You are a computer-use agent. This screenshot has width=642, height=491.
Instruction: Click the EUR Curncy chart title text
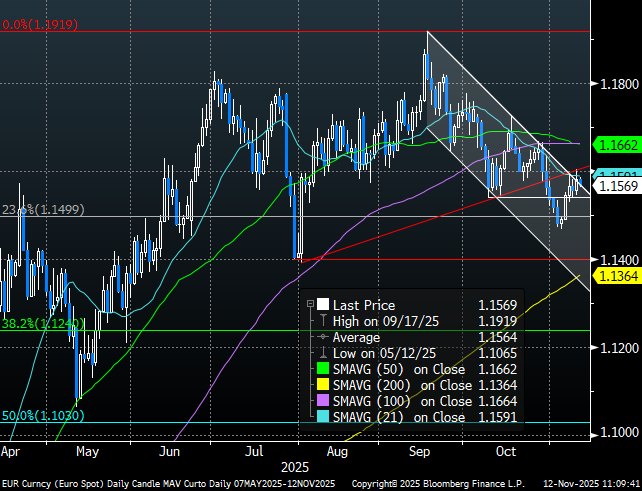168,484
